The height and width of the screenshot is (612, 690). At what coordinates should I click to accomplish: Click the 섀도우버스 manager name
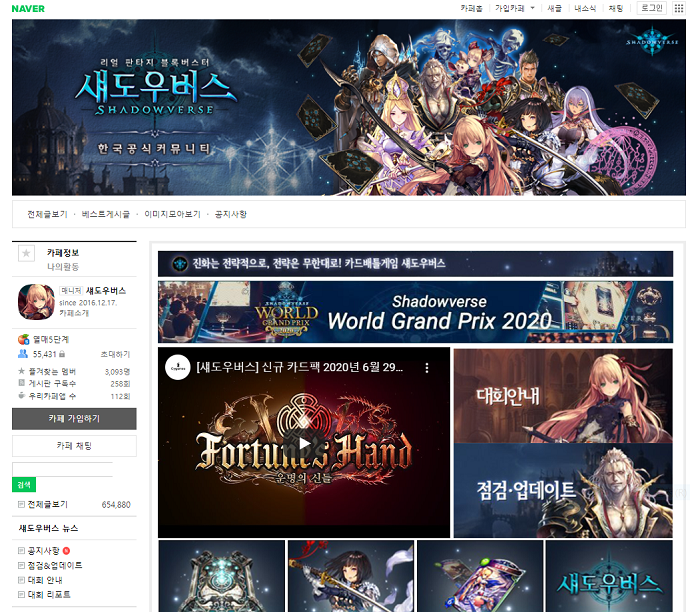click(x=106, y=291)
